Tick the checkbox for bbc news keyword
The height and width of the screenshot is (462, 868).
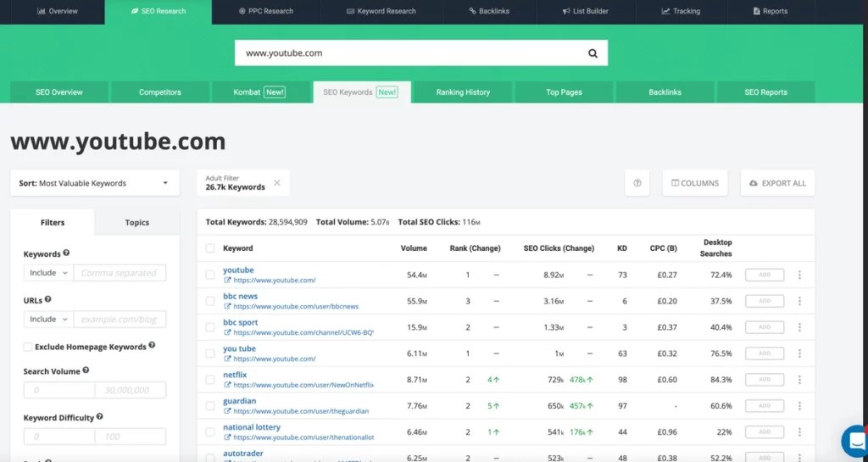(210, 301)
